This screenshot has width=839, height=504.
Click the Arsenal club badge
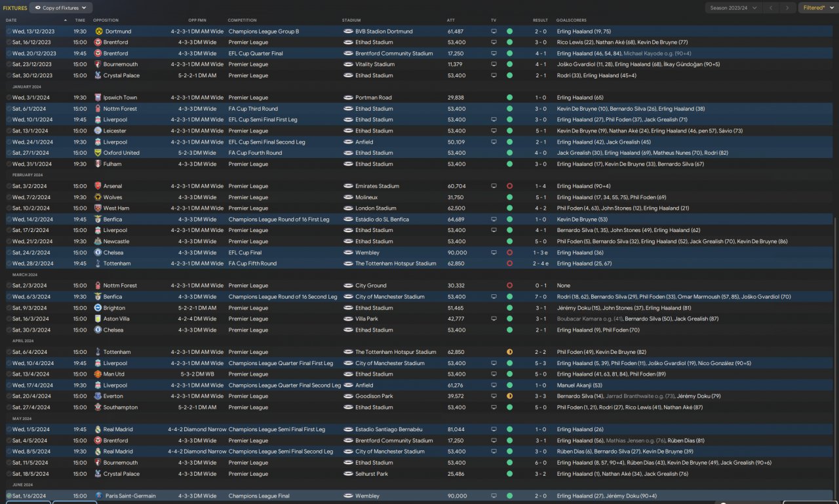98,186
